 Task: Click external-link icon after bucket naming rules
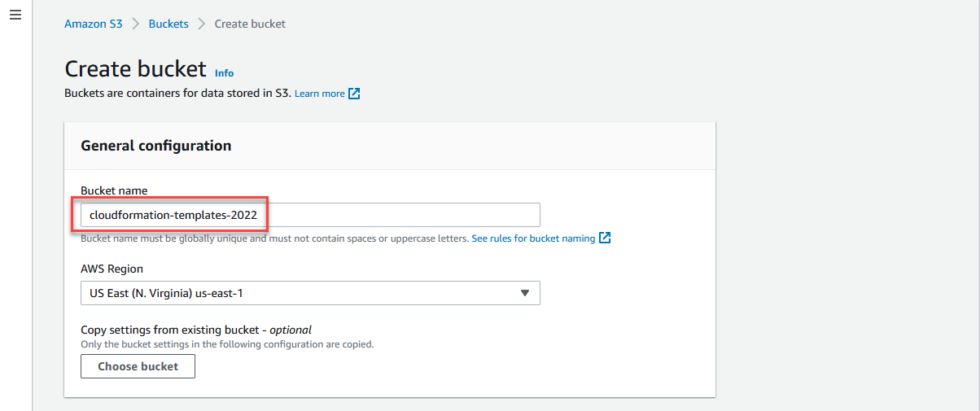pos(605,238)
